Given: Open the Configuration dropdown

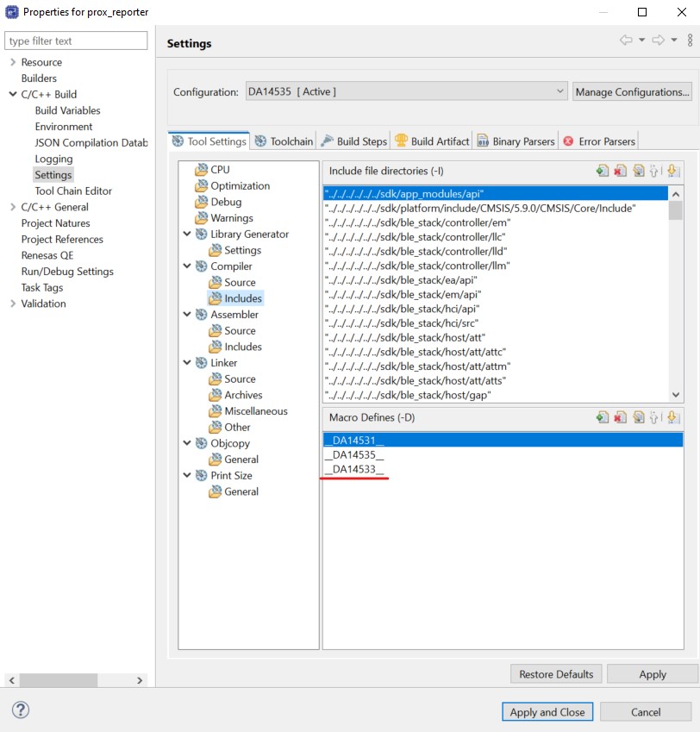Looking at the screenshot, I should pos(407,91).
